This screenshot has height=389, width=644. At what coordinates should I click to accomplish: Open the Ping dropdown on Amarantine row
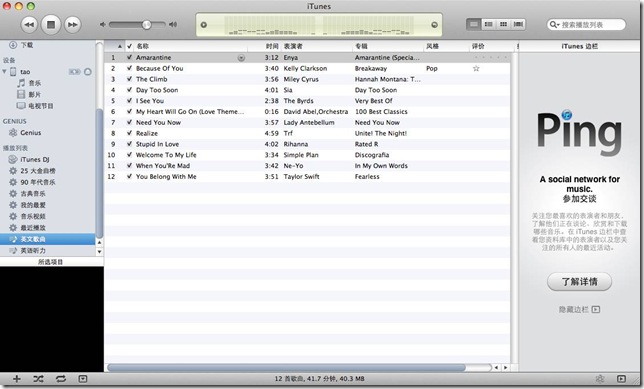tap(242, 58)
